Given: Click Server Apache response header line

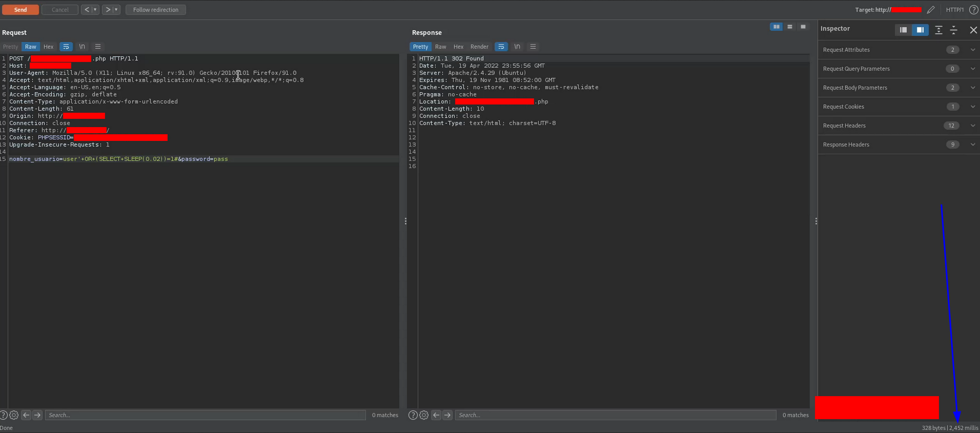Looking at the screenshot, I should tap(472, 73).
